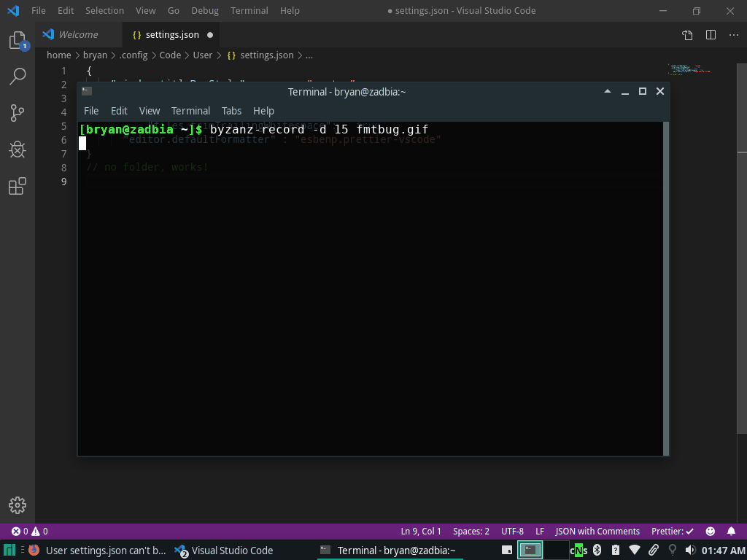Open the terminal window's File menu
747x560 pixels.
91,111
